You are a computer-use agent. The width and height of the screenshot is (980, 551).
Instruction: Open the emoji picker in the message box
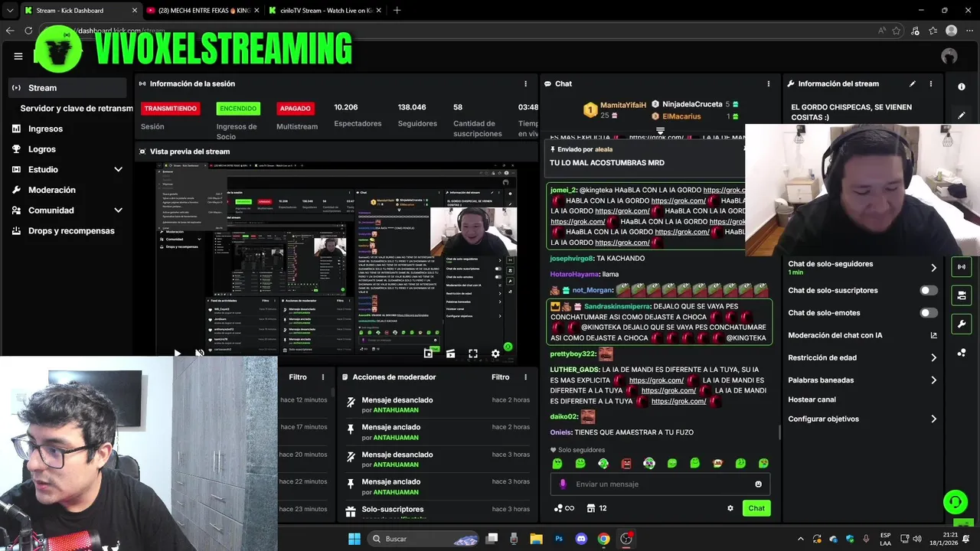[759, 484]
